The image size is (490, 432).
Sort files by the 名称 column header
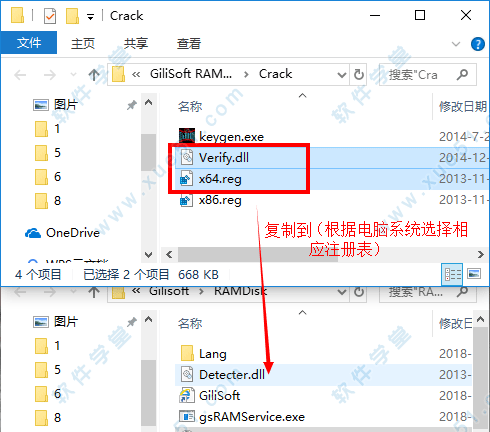[x=190, y=107]
